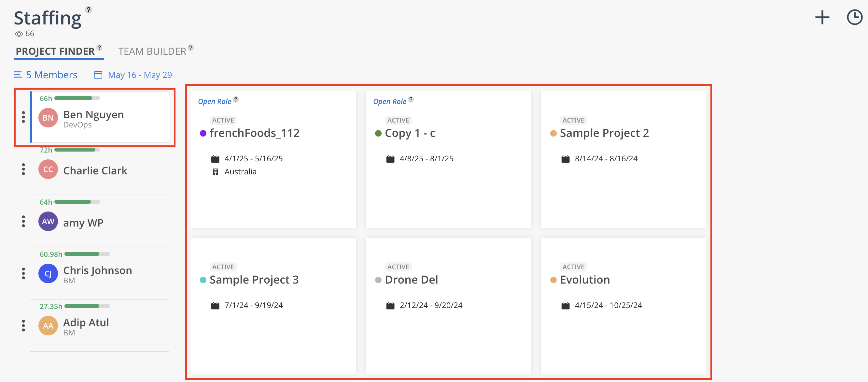Click the purple color dot of frenchFoods_112

203,133
